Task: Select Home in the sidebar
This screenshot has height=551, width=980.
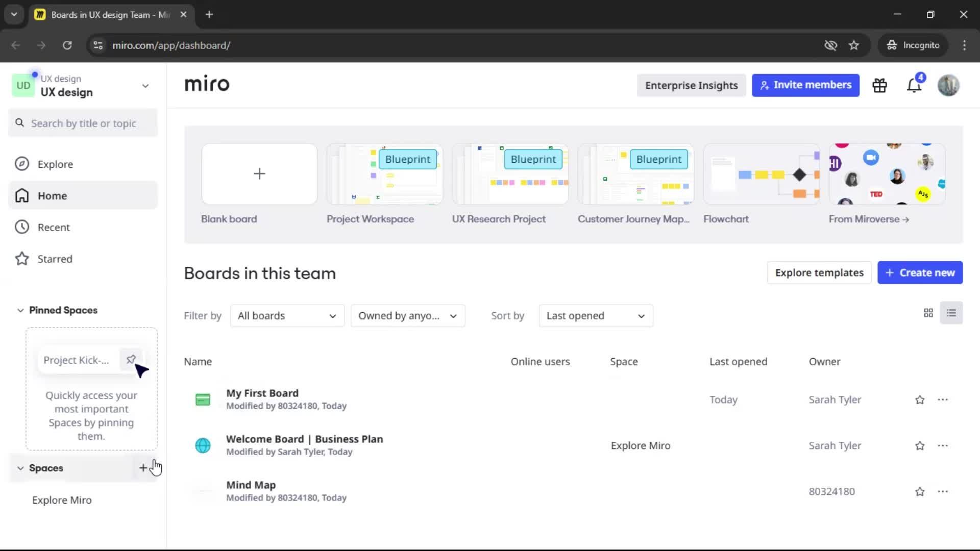Action: pos(83,195)
